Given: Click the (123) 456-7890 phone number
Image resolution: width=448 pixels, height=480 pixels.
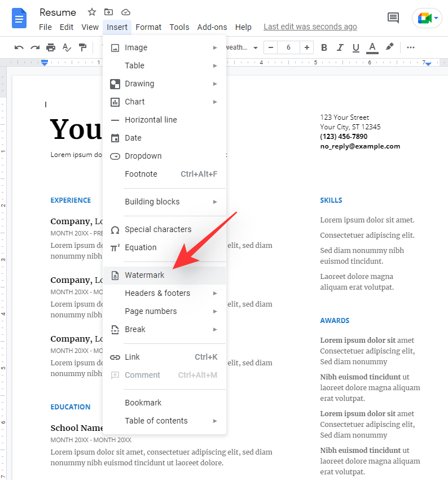Looking at the screenshot, I should click(344, 137).
